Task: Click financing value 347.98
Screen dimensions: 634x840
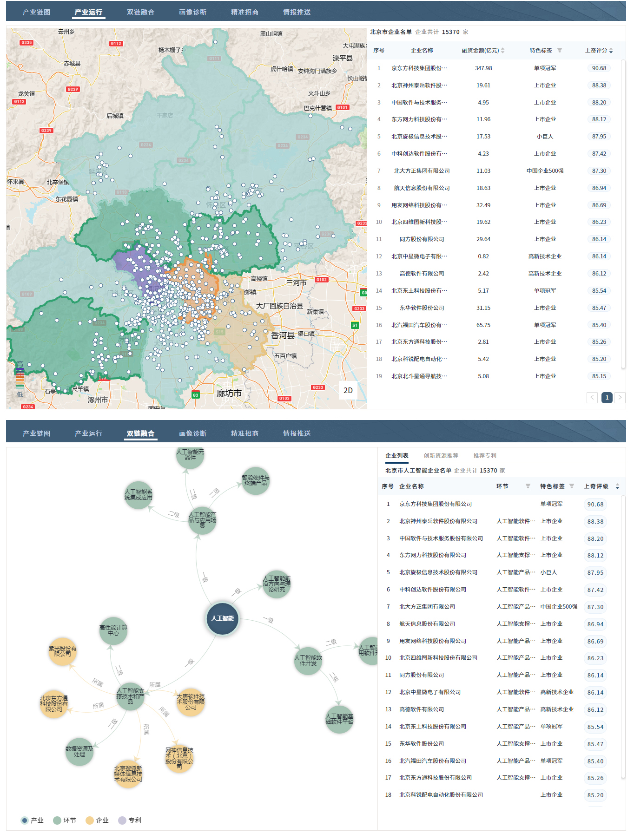Action: pos(483,68)
